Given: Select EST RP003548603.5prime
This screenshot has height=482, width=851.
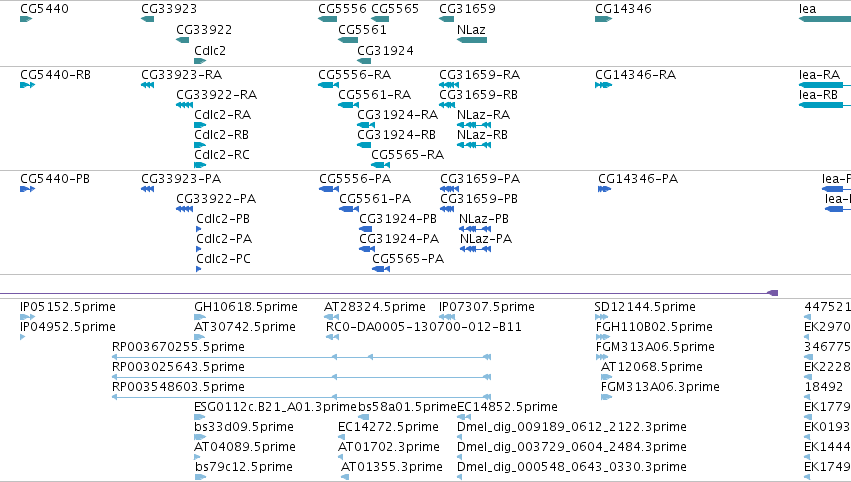Looking at the screenshot, I should (178, 387).
